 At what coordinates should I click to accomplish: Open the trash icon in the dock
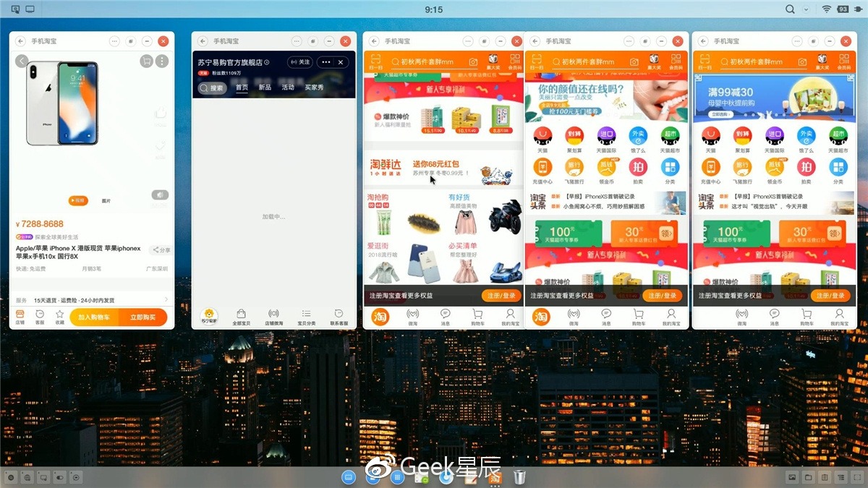pyautogui.click(x=519, y=476)
